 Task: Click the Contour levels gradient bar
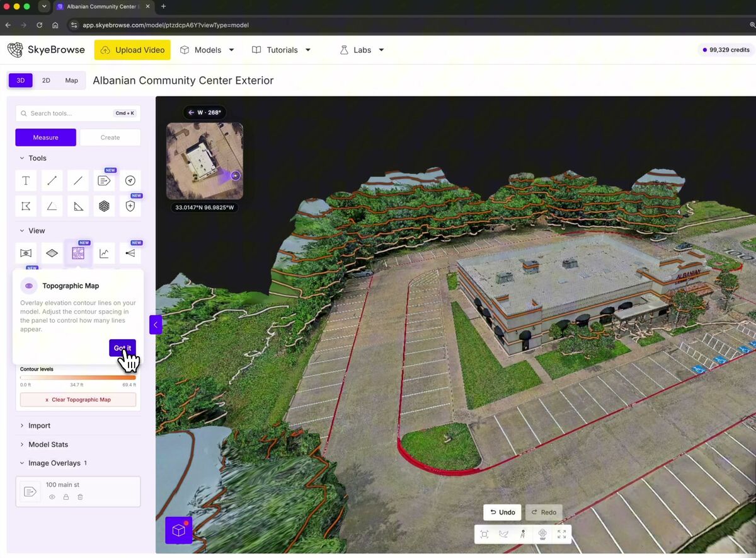click(78, 377)
